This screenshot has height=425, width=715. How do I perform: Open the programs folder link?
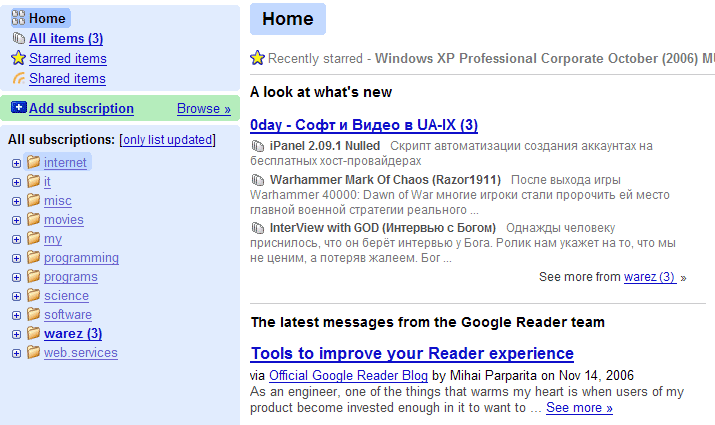(x=71, y=277)
